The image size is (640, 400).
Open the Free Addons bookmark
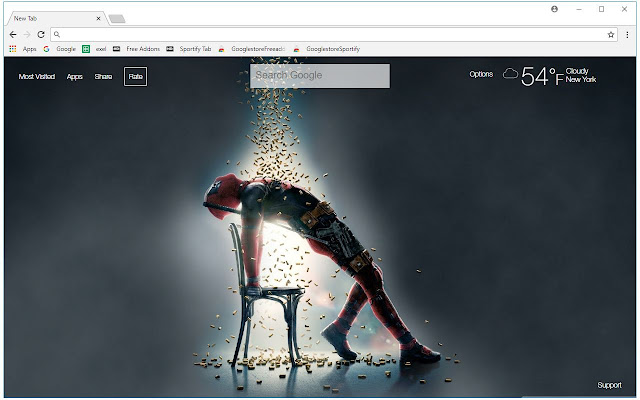pyautogui.click(x=136, y=49)
